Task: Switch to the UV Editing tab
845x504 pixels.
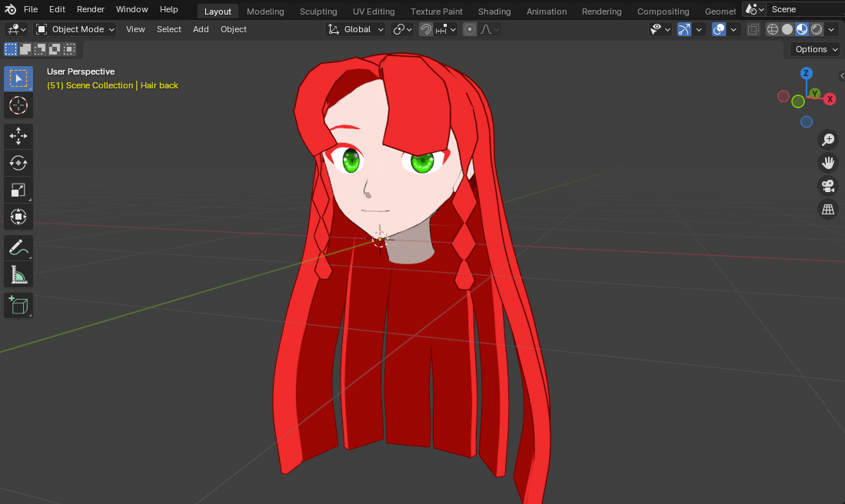Action: 374,12
